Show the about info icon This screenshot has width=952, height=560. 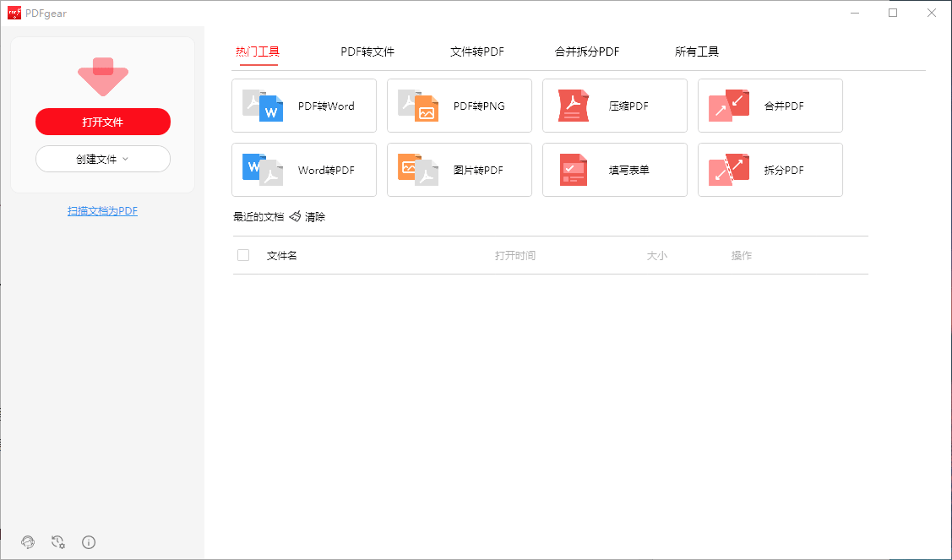click(x=89, y=542)
